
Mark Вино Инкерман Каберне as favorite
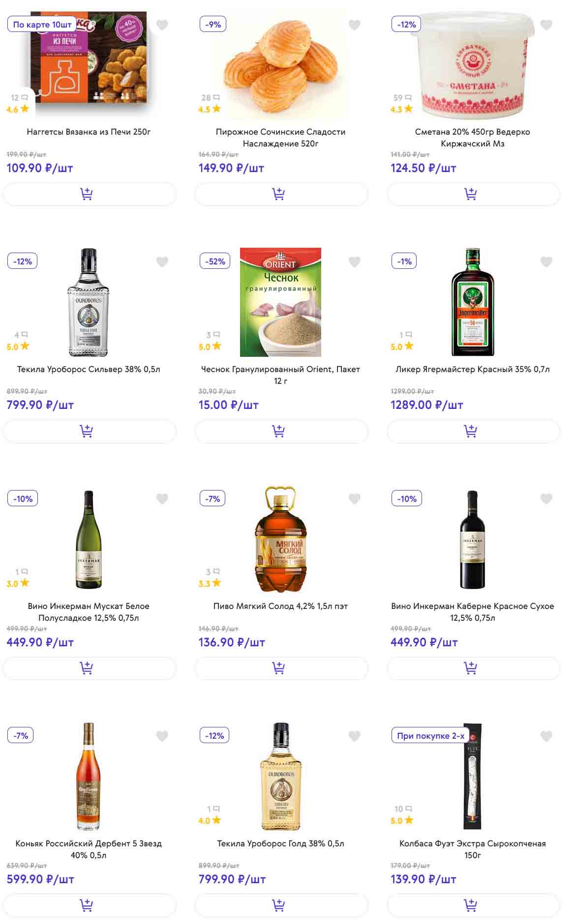(x=546, y=499)
